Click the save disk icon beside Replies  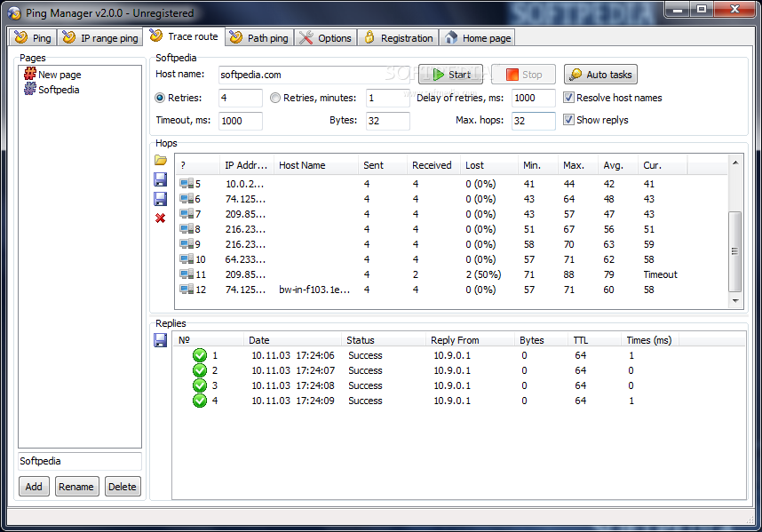click(x=161, y=340)
